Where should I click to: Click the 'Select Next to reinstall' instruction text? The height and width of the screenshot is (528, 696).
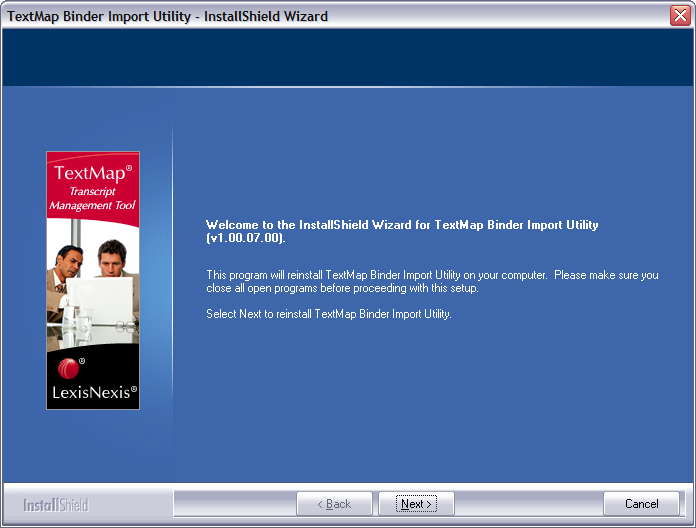tap(328, 314)
